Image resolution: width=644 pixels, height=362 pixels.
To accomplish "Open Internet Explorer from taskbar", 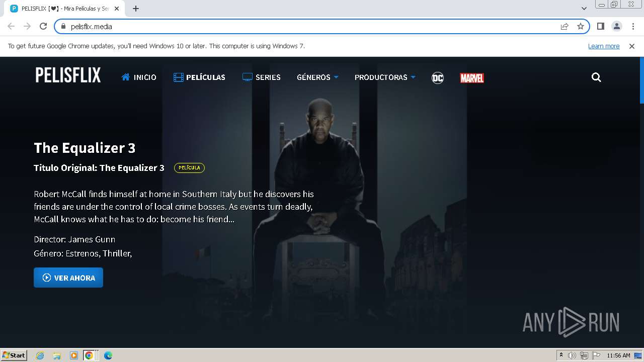I will (x=40, y=355).
